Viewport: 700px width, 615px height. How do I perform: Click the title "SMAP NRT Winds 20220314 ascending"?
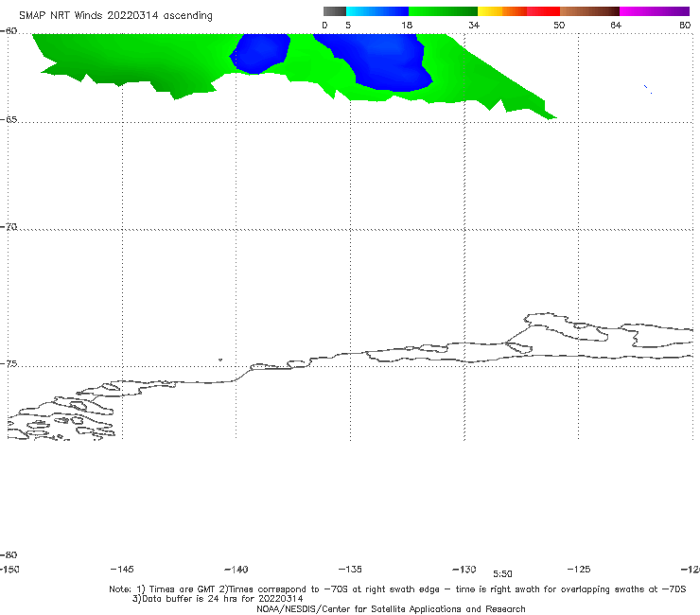[115, 16]
